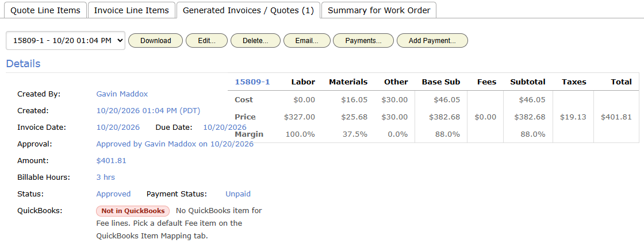This screenshot has height=247, width=644.
Task: Open the Quote Line Items tab
Action: pyautogui.click(x=45, y=10)
